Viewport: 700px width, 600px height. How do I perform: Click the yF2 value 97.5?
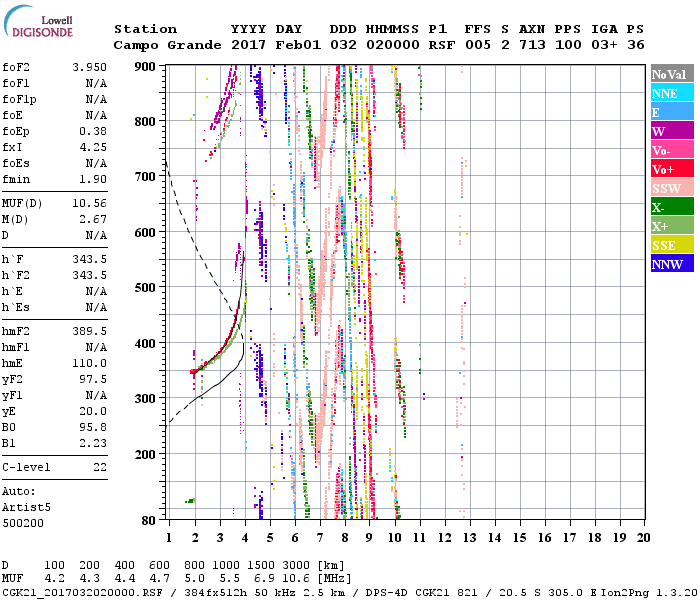(93, 379)
